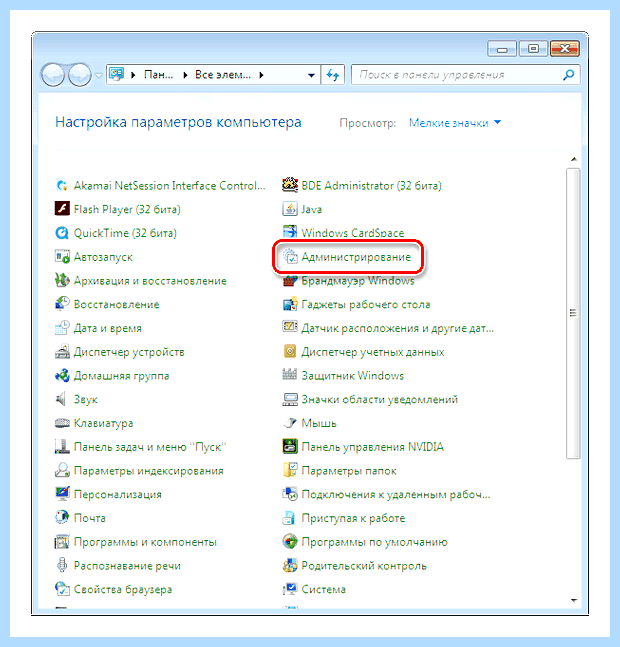The height and width of the screenshot is (647, 620).
Task: Click the scrollbar down arrow
Action: click(573, 600)
